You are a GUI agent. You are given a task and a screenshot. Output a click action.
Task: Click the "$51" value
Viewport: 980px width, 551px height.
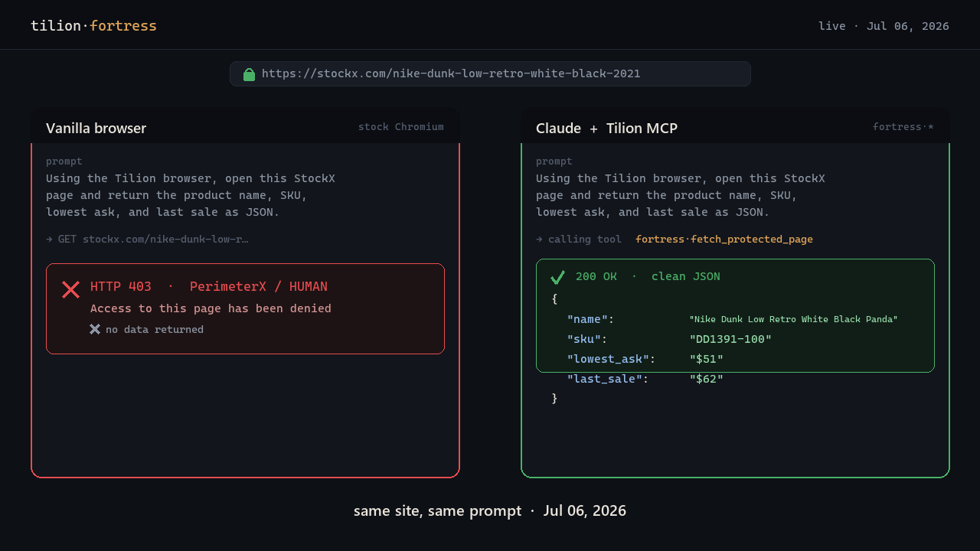coord(706,359)
